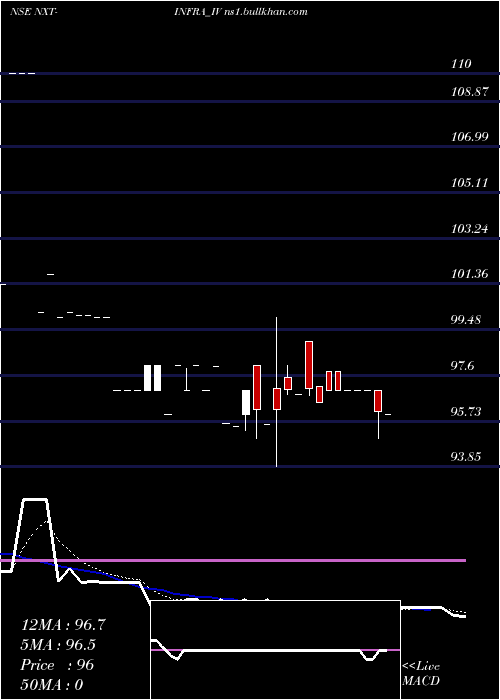Image resolution: width=500 pixels, height=700 pixels.
Task: Click the 108.87 price level label
Action: click(x=470, y=92)
